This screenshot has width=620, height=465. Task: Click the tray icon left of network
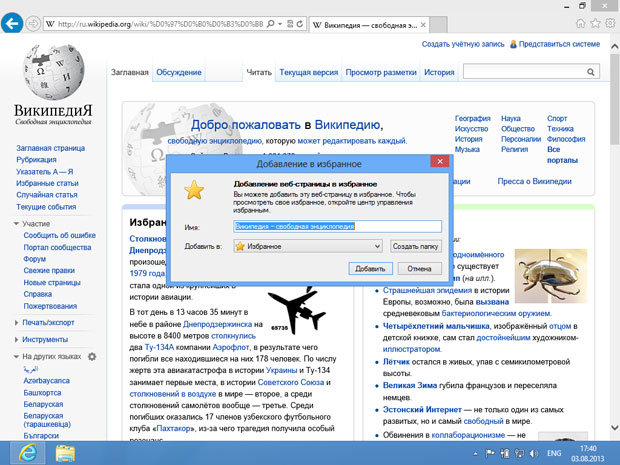point(505,453)
